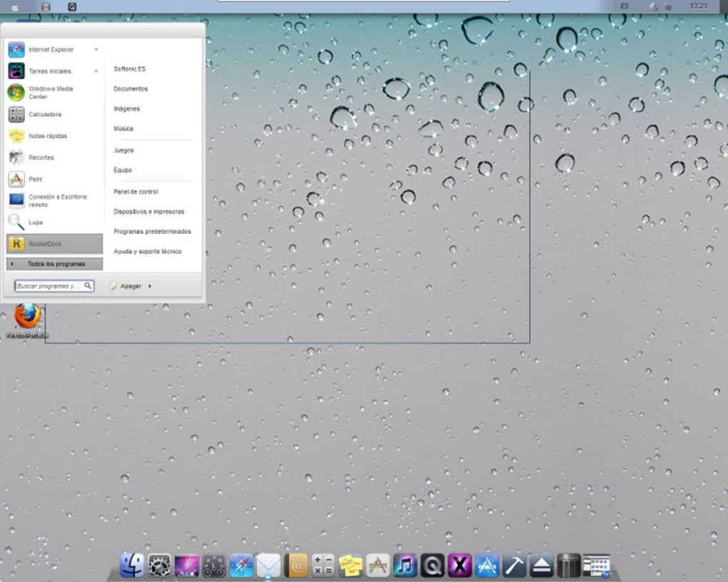Launch QuickTime Player from dock
This screenshot has width=728, height=582.
click(433, 566)
